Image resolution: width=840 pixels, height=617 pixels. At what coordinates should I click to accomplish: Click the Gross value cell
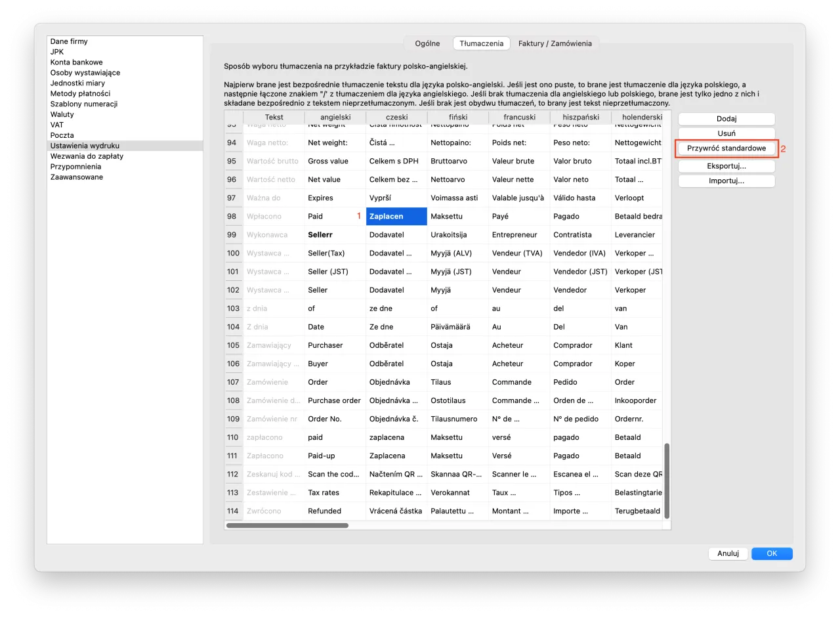coord(335,161)
